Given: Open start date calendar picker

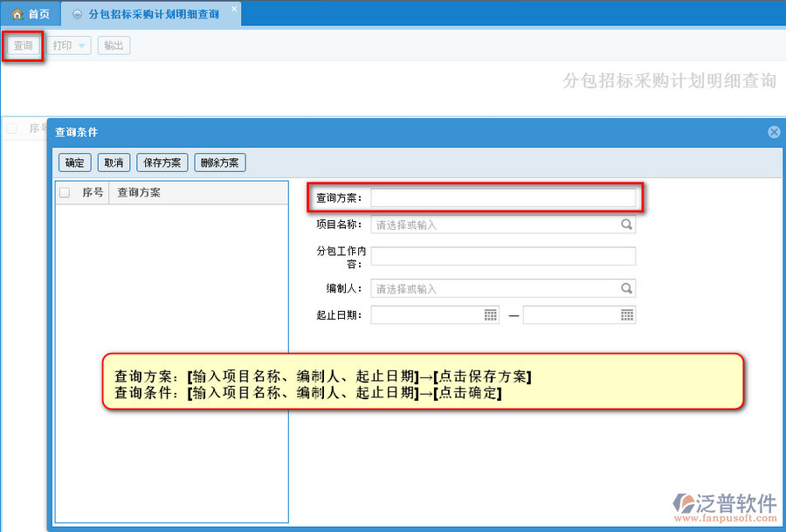Looking at the screenshot, I should [490, 314].
